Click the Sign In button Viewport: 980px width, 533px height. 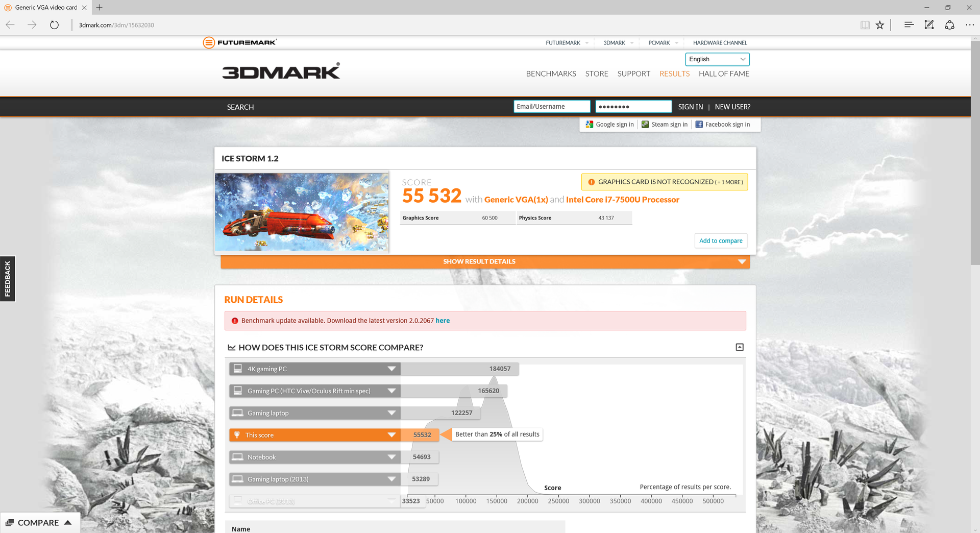[690, 107]
